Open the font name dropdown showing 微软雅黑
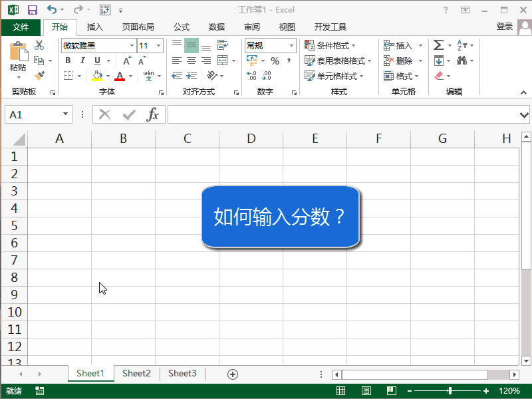The width and height of the screenshot is (532, 399). (x=130, y=45)
